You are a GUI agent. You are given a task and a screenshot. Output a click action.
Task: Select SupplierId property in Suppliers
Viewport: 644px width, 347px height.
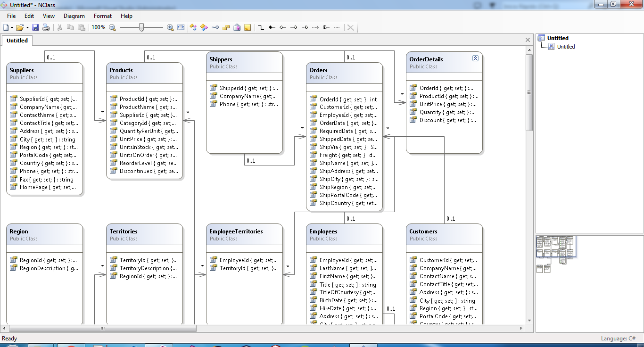point(43,99)
